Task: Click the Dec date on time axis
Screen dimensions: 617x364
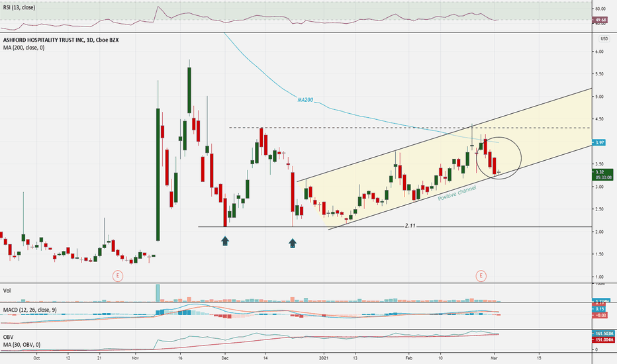Action: coord(224,358)
